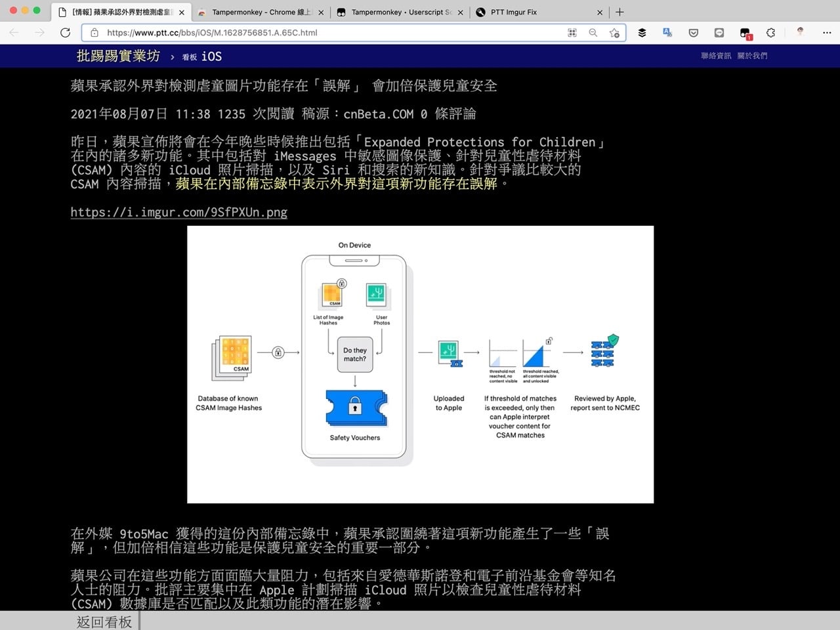Image resolution: width=840 pixels, height=630 pixels.
Task: Open 聯絡資訊 link in header
Action: (x=716, y=56)
